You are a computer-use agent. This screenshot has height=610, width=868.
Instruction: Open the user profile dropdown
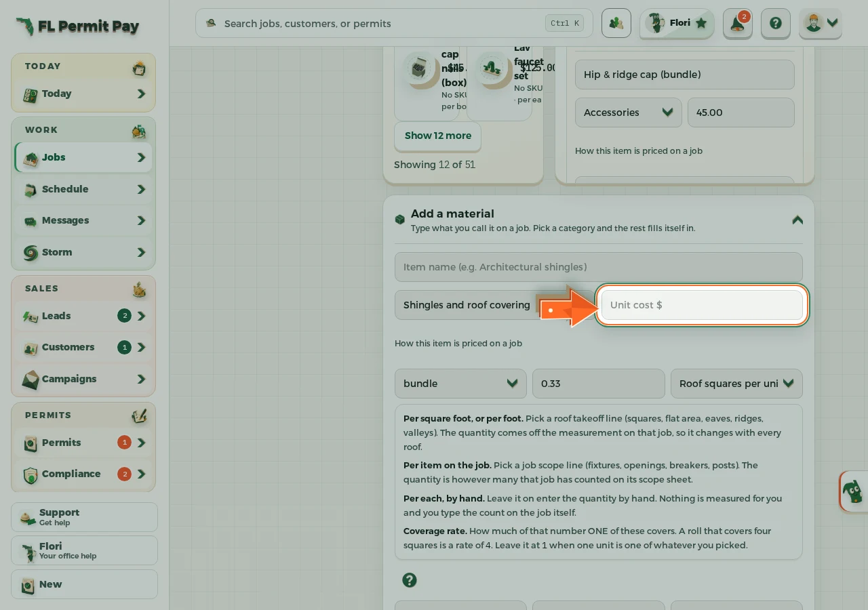[821, 23]
